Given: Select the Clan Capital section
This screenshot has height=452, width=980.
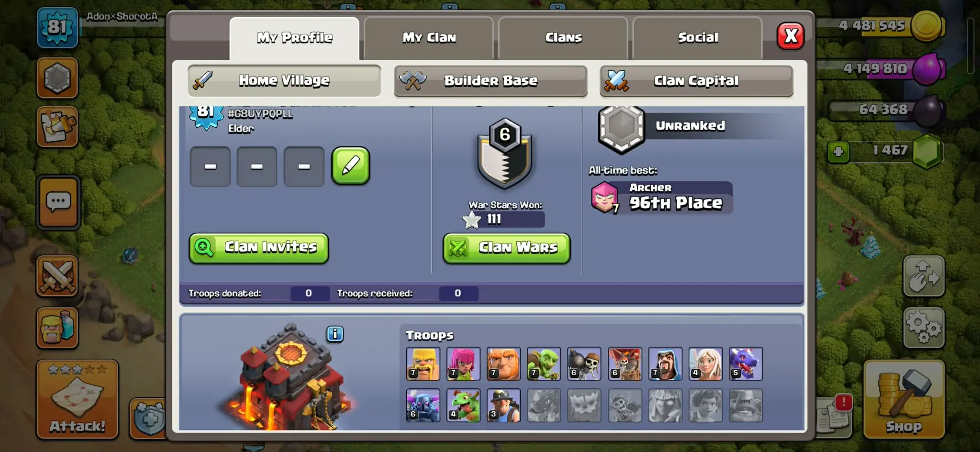Looking at the screenshot, I should [696, 81].
